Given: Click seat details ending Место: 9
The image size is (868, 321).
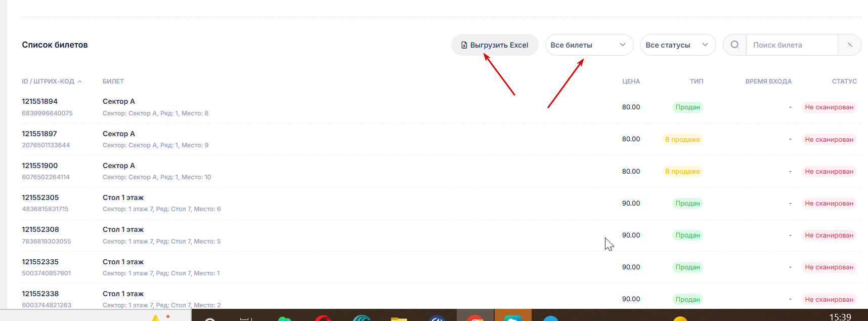Looking at the screenshot, I should point(156,145).
